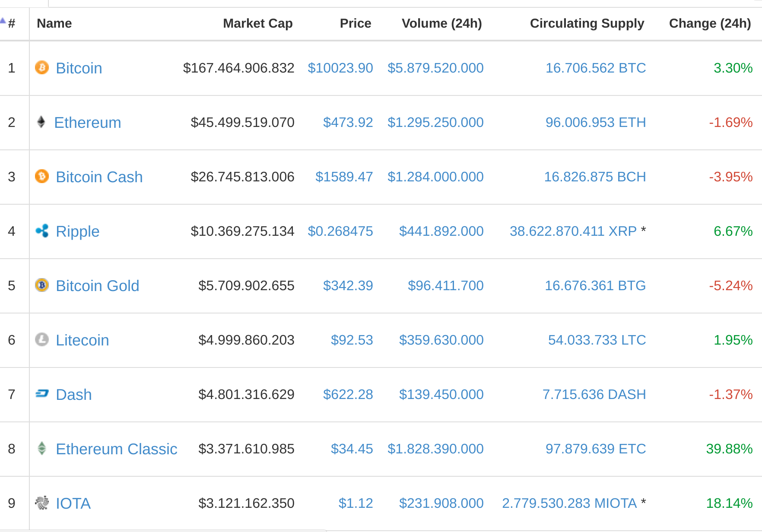Click supply 2.779.530.283 MIOTA
The height and width of the screenshot is (532, 762).
(569, 503)
